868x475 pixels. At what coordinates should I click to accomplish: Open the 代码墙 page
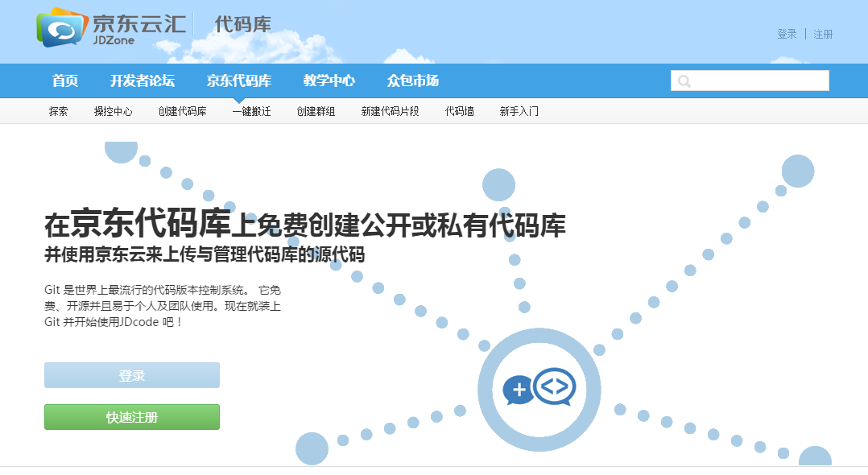click(457, 111)
